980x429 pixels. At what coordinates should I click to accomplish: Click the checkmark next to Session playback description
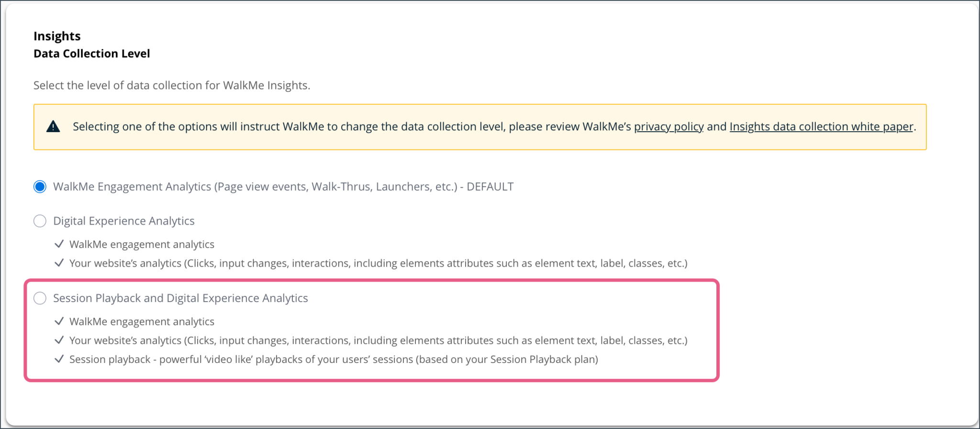pyautogui.click(x=59, y=359)
